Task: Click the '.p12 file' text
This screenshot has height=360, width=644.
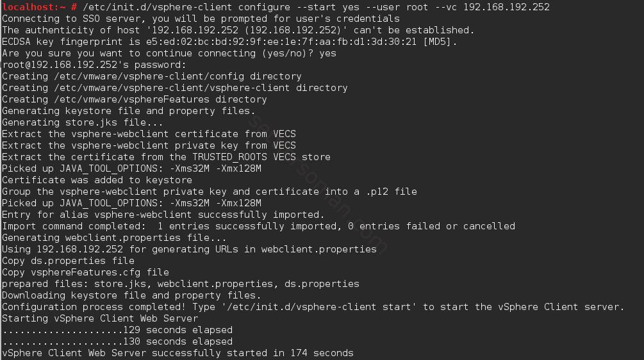Action: click(x=391, y=192)
